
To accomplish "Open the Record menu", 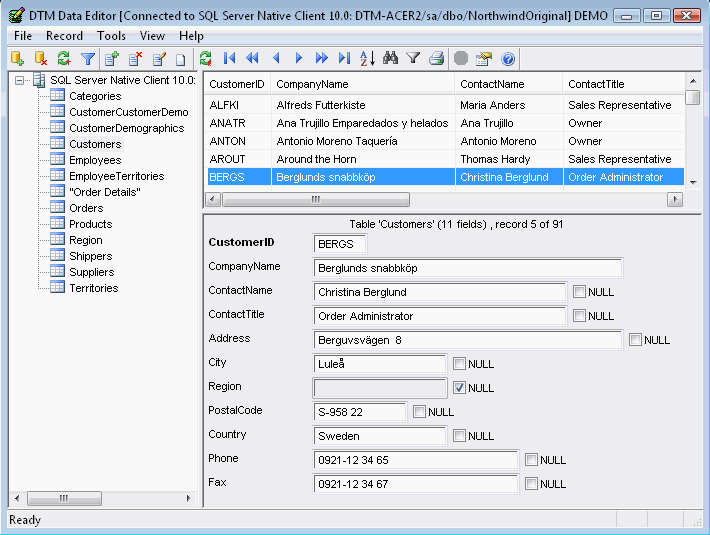I will point(64,36).
